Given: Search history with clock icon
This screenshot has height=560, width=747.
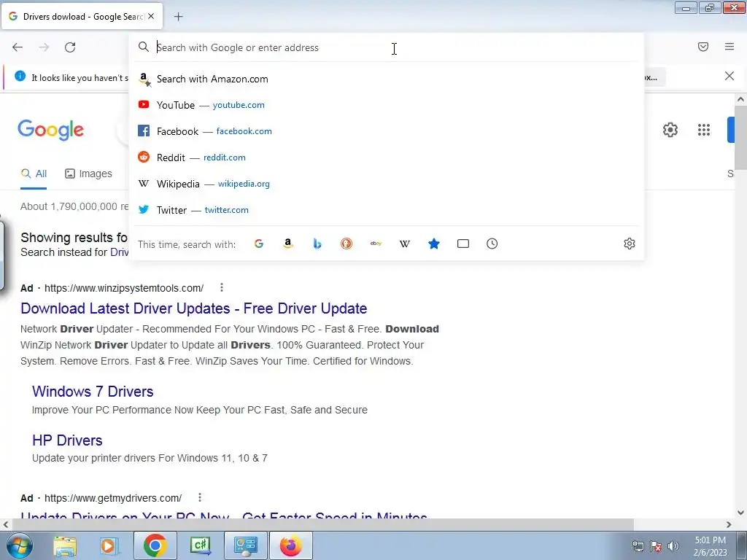Looking at the screenshot, I should 492,244.
